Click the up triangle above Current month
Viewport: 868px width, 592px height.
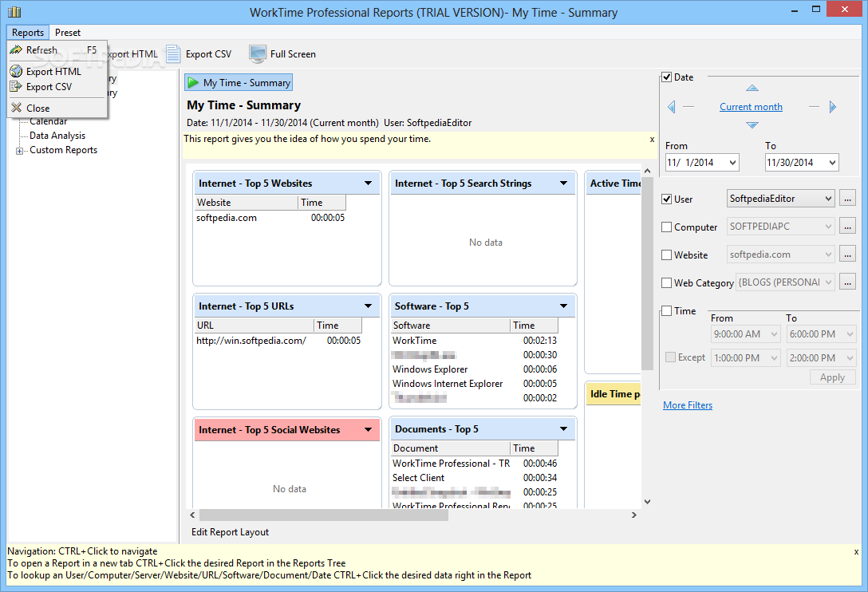tap(752, 88)
